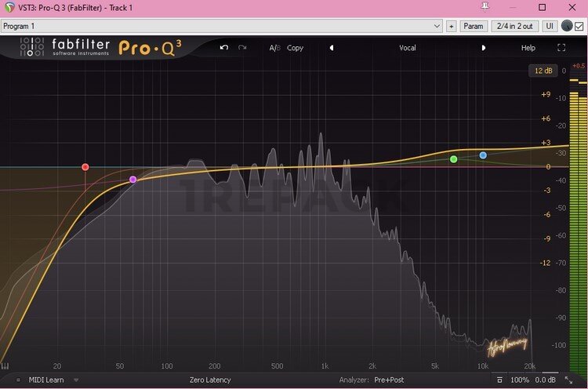The image size is (588, 389).
Task: Expand the MIDI Learn dropdown arrow
Action: click(x=76, y=380)
